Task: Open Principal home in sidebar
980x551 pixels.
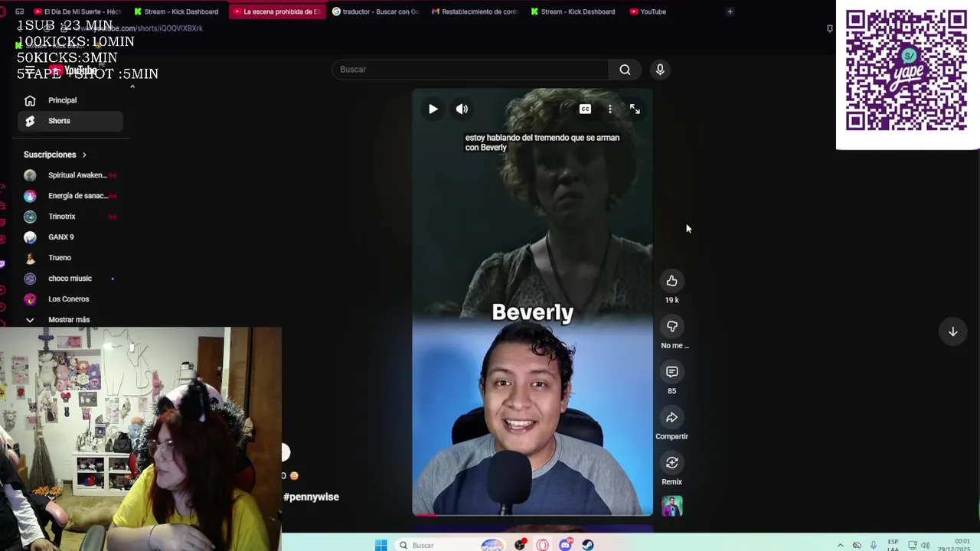Action: pyautogui.click(x=70, y=100)
